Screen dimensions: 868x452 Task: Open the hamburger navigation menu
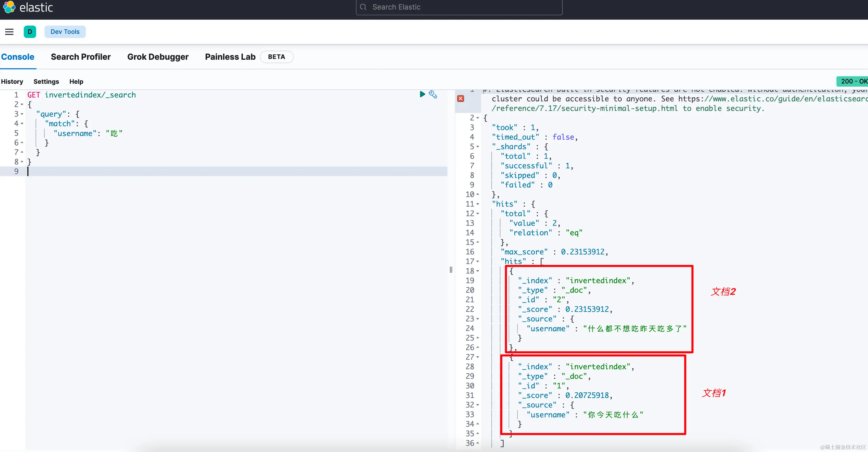coord(9,32)
